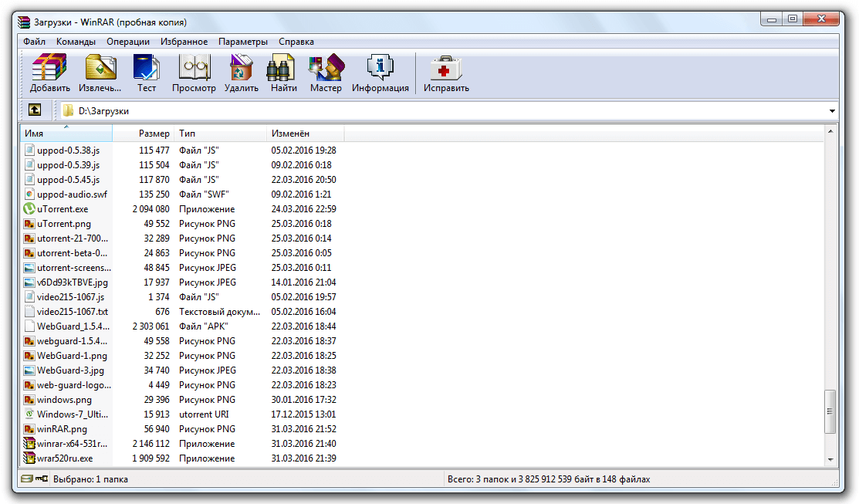Click the WinRAR title bar application icon
This screenshot has width=859, height=504.
click(x=24, y=22)
